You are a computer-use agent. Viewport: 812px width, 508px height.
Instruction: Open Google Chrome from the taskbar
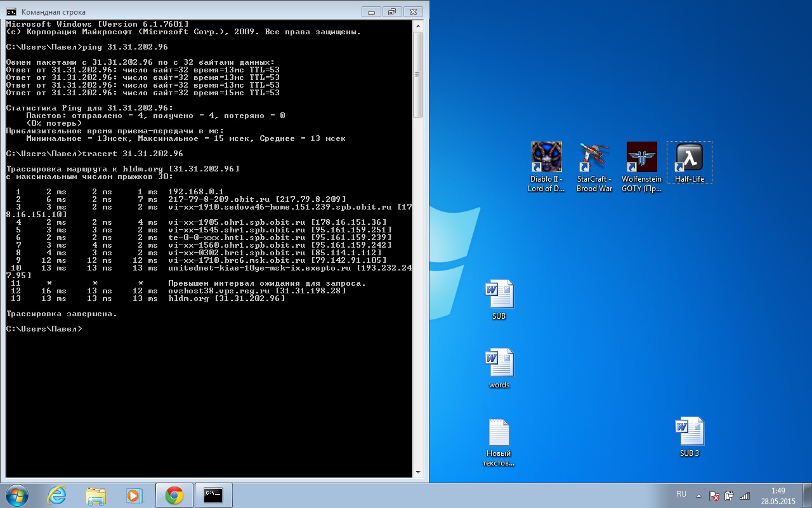pyautogui.click(x=174, y=495)
